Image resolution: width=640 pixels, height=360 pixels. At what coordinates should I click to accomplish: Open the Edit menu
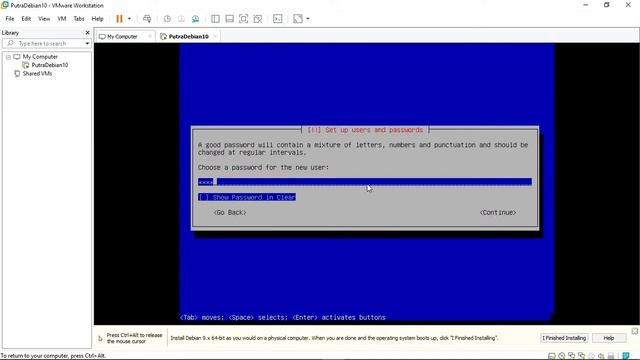[x=26, y=19]
